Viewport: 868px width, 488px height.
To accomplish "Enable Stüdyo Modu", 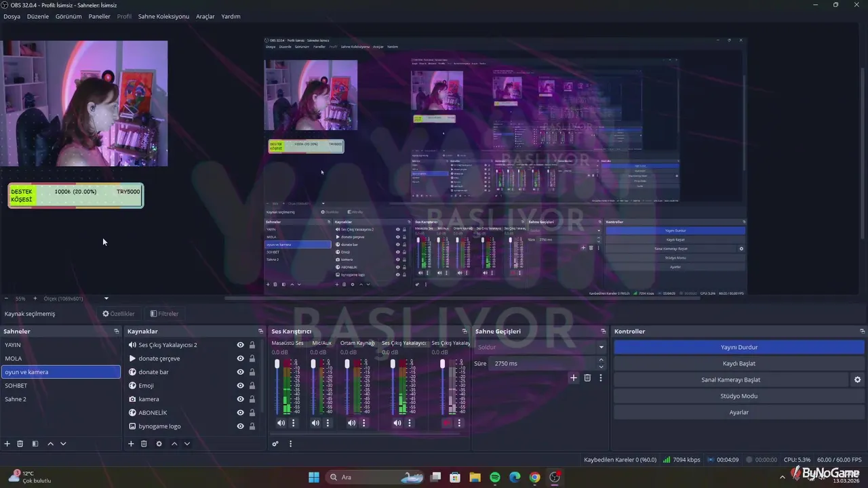I will [x=739, y=396].
